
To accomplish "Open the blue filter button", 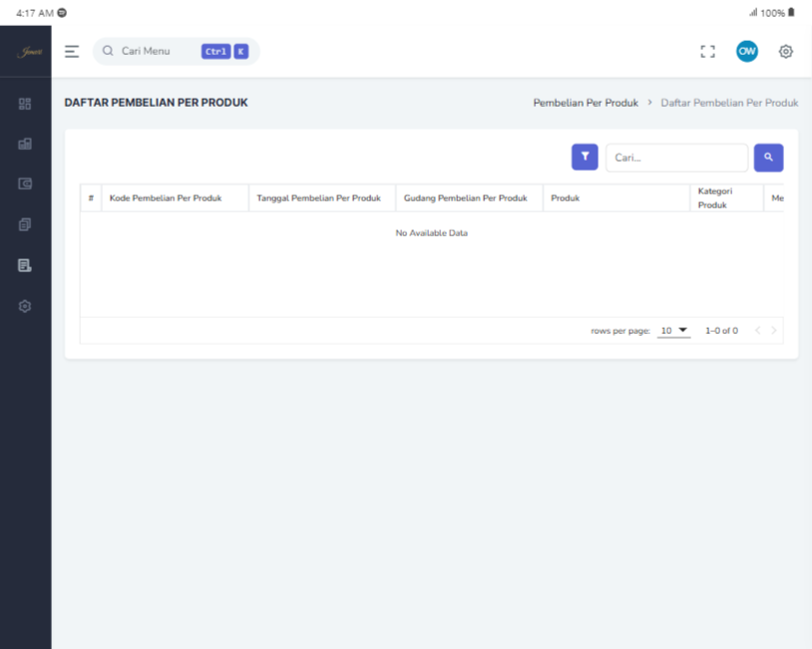I will 585,158.
